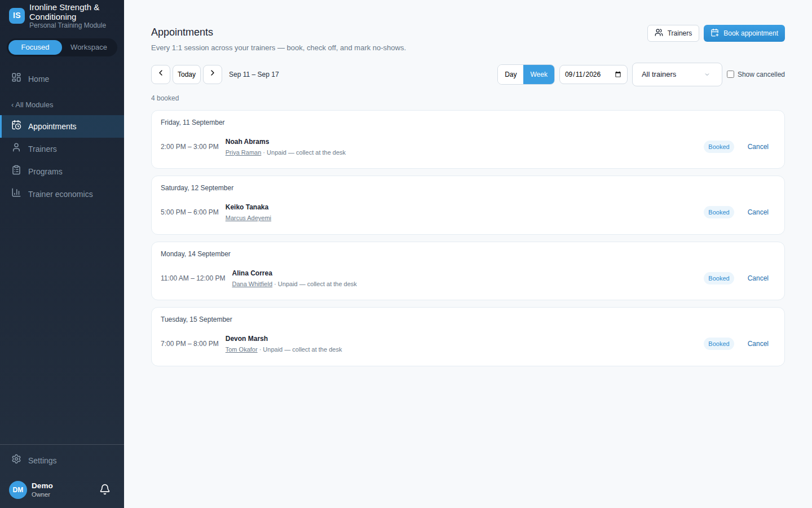Select Appointments in the sidebar
This screenshot has width=812, height=508.
62,126
